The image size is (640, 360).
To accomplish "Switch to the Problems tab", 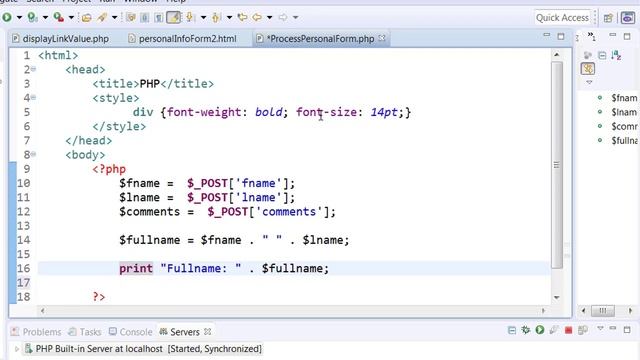I will [36, 332].
